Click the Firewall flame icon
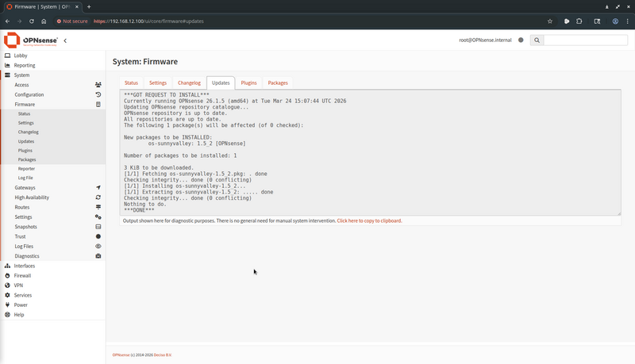This screenshot has height=364, width=635. (x=7, y=275)
